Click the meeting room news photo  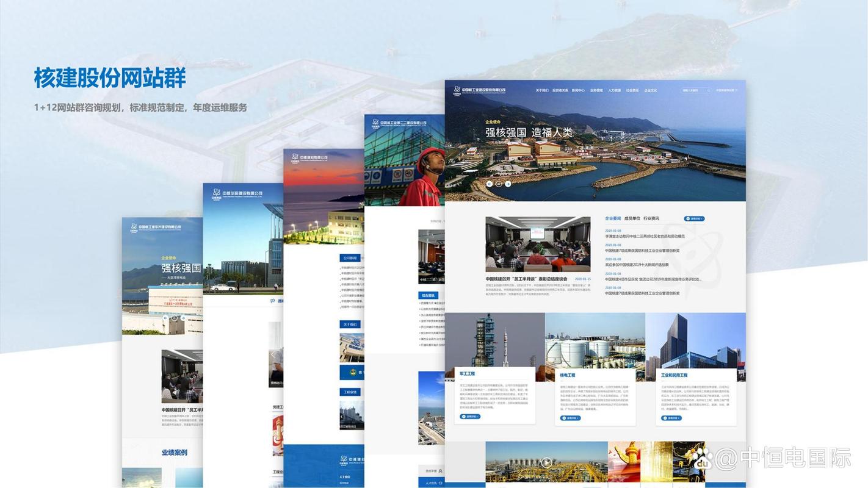click(538, 244)
